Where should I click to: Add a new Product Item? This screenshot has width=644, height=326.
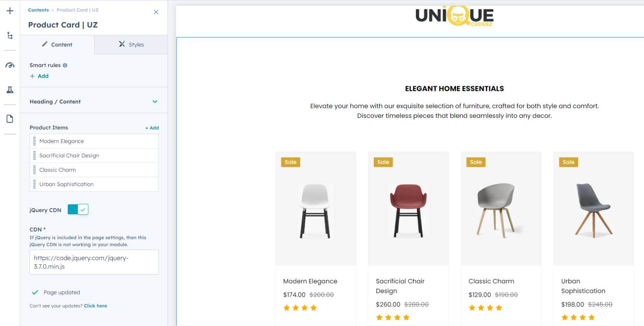pyautogui.click(x=152, y=128)
